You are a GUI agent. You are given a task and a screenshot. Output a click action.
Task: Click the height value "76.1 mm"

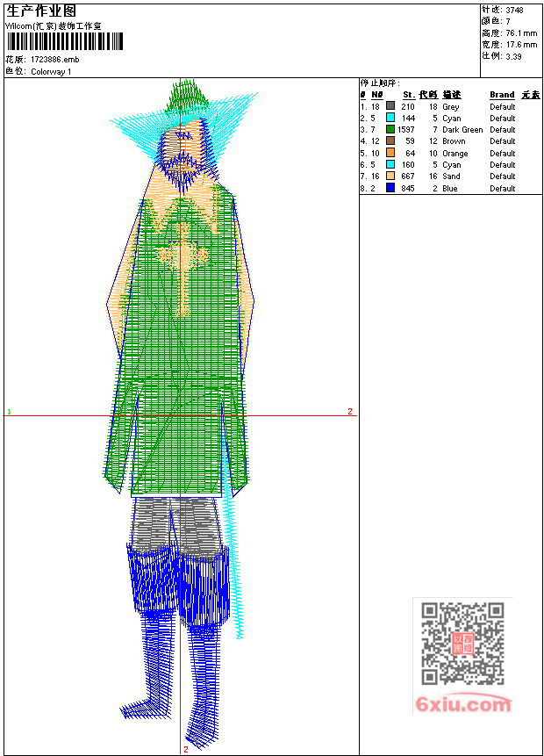point(521,33)
